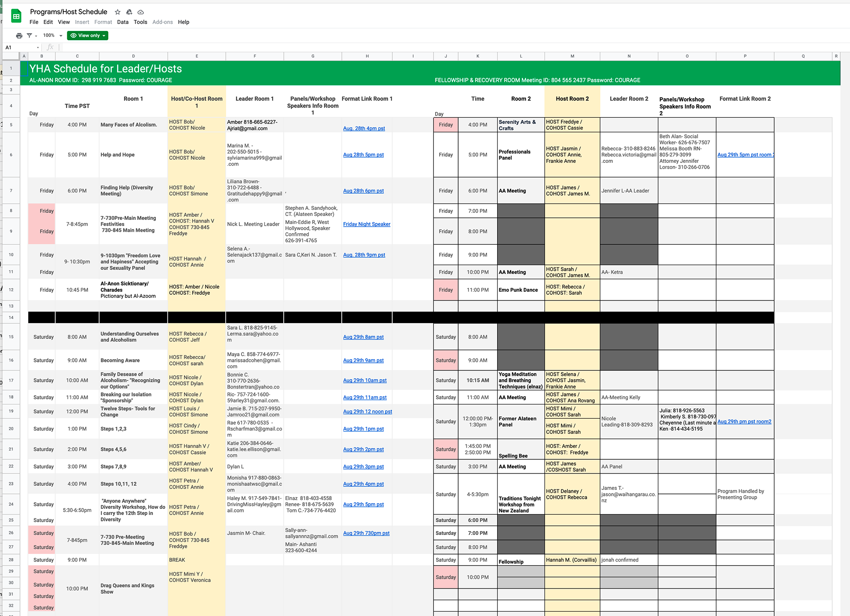Select the Professionals Panel cell
Screen dimensions: 850x616
pyautogui.click(x=521, y=155)
